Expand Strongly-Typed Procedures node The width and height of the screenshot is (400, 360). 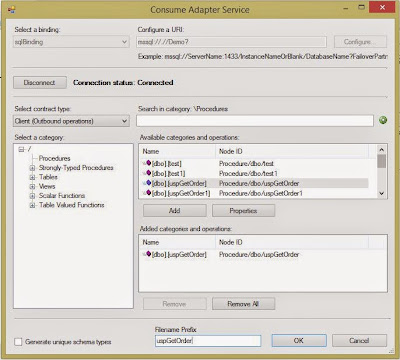32,168
